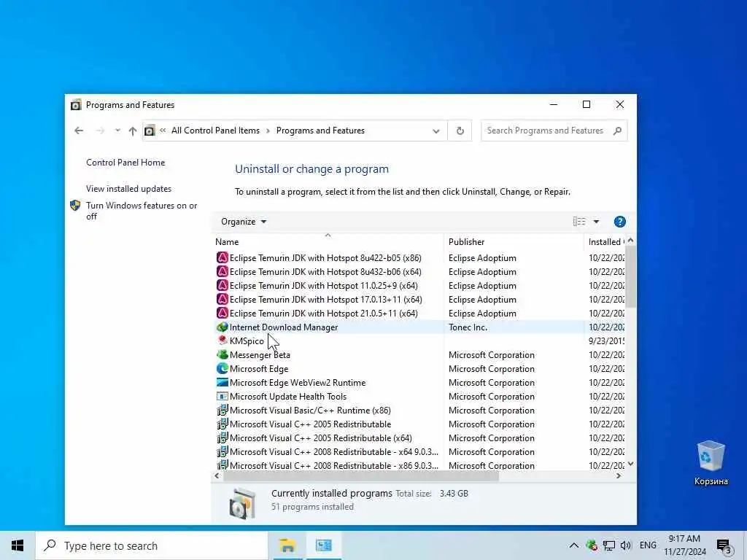Open View installed updates link
Image resolution: width=747 pixels, height=560 pixels.
tap(128, 189)
